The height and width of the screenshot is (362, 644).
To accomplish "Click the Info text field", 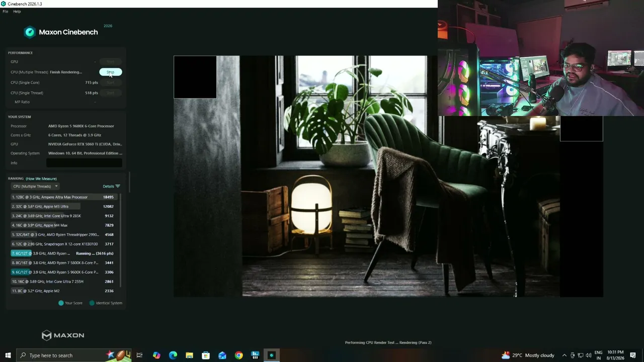I will [84, 163].
